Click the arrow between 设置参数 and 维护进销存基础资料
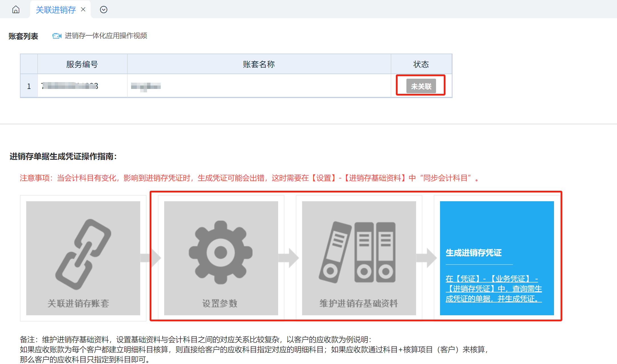This screenshot has width=617, height=364. tap(289, 258)
